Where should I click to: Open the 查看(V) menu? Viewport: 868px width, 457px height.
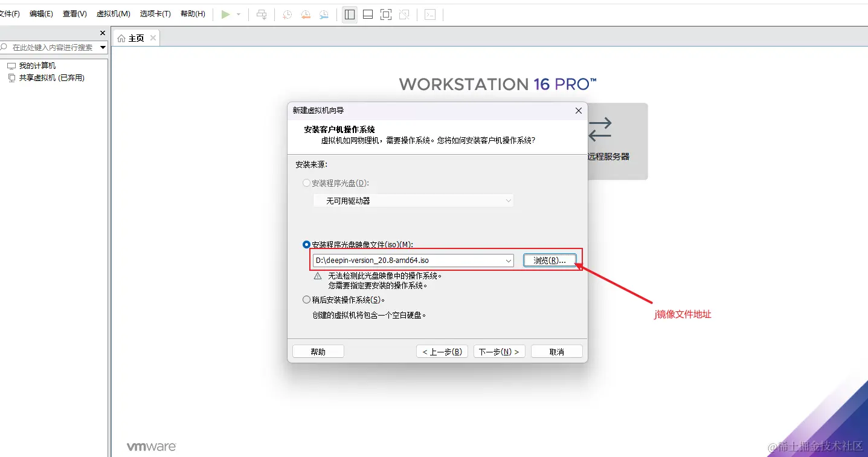click(74, 14)
